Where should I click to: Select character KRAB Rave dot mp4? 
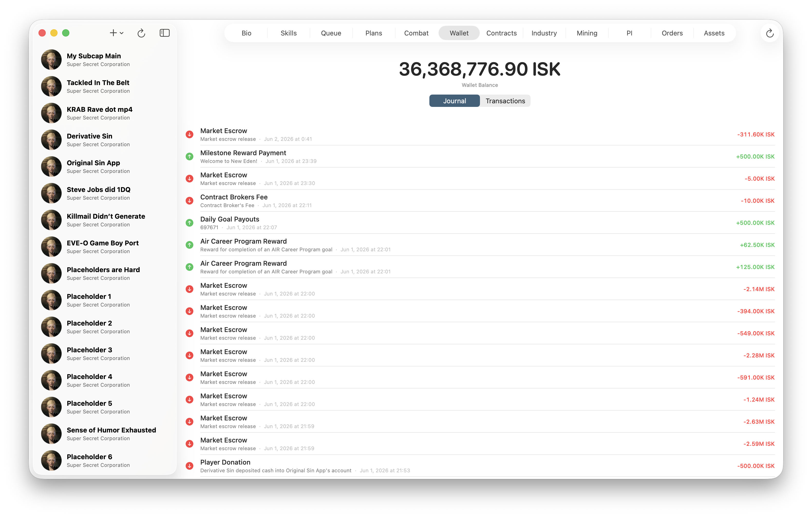tap(105, 113)
